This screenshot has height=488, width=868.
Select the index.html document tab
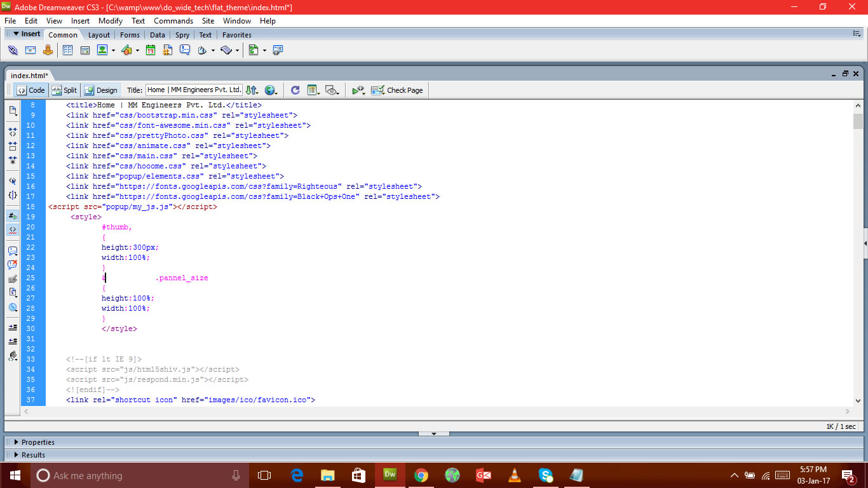click(29, 76)
